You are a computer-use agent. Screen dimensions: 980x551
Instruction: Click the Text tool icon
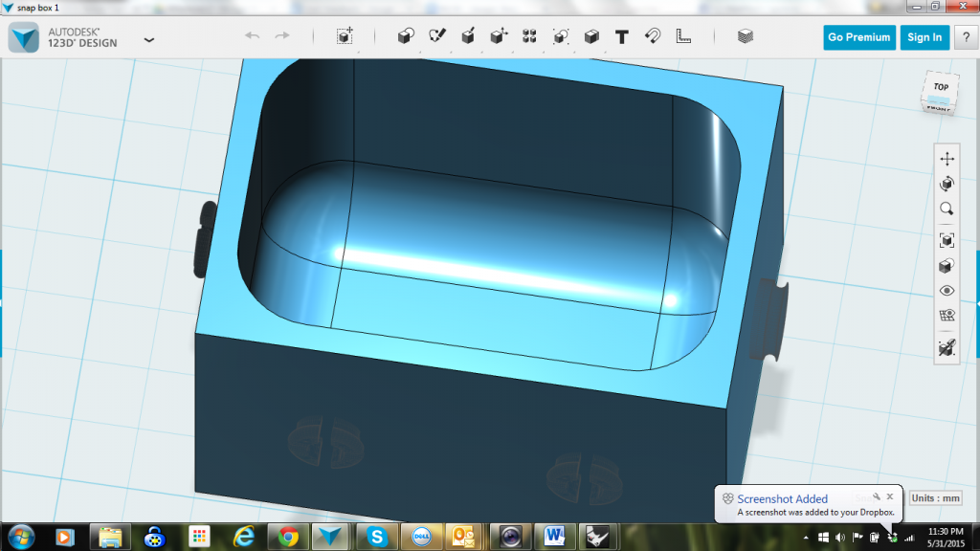[621, 36]
